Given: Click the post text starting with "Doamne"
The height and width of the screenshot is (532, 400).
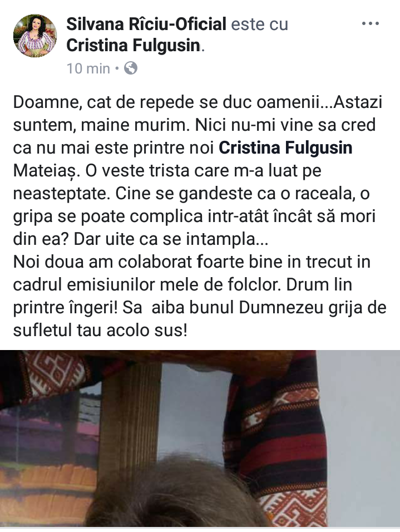Looking at the screenshot, I should coord(200,216).
